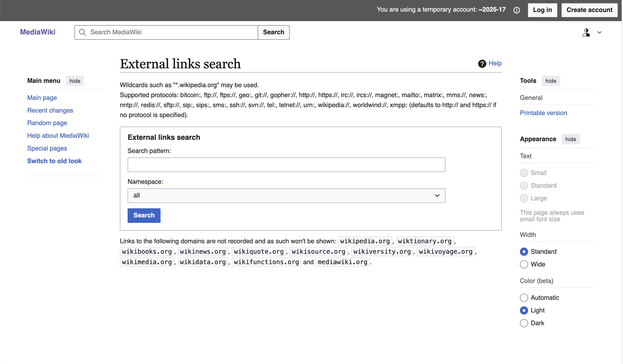Screen dimensions: 623x364
Task: Go to Random page
Action: click(x=47, y=123)
